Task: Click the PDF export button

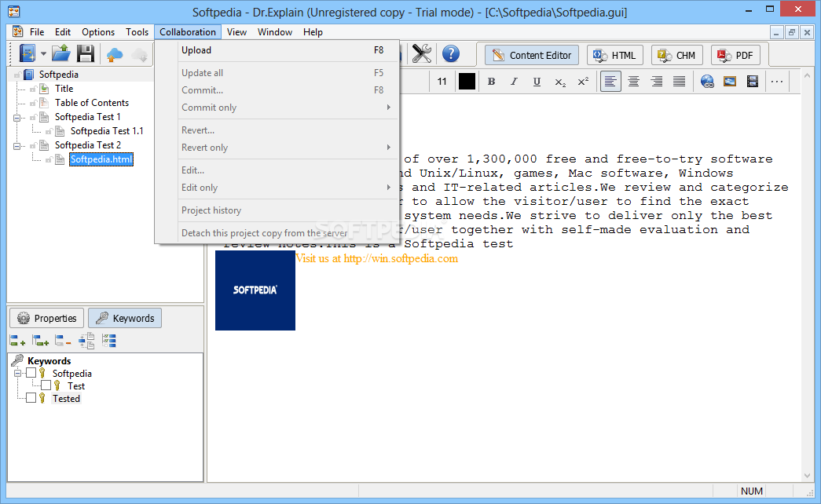Action: (x=735, y=55)
